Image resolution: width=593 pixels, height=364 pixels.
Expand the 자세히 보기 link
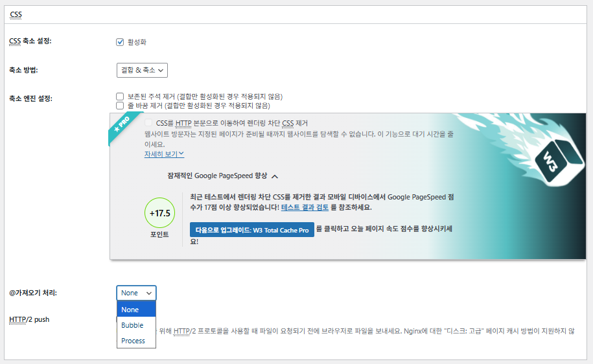(x=164, y=154)
